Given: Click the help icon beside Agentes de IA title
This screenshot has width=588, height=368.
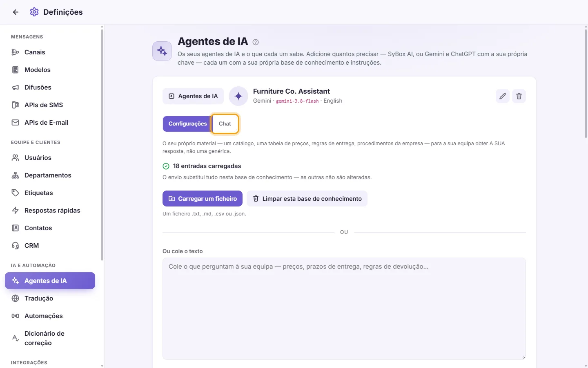Looking at the screenshot, I should coord(256,42).
